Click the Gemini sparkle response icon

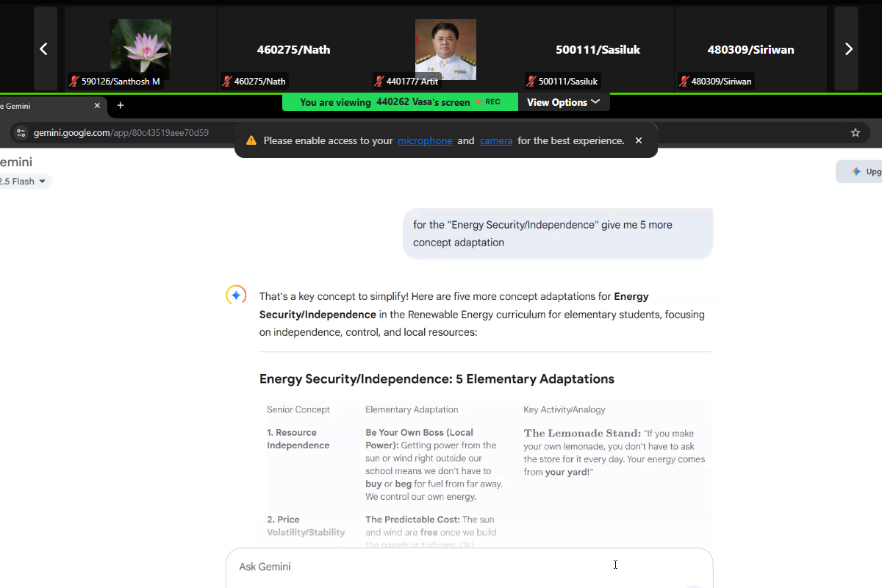click(x=236, y=295)
